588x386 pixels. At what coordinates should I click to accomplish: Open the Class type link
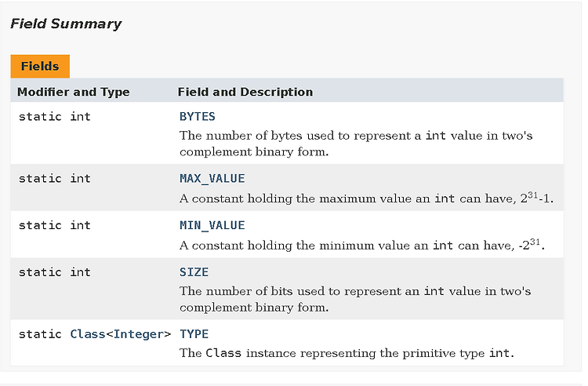[88, 334]
